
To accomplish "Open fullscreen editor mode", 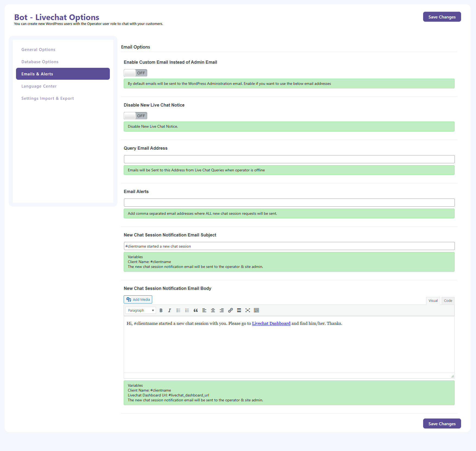I will 248,310.
